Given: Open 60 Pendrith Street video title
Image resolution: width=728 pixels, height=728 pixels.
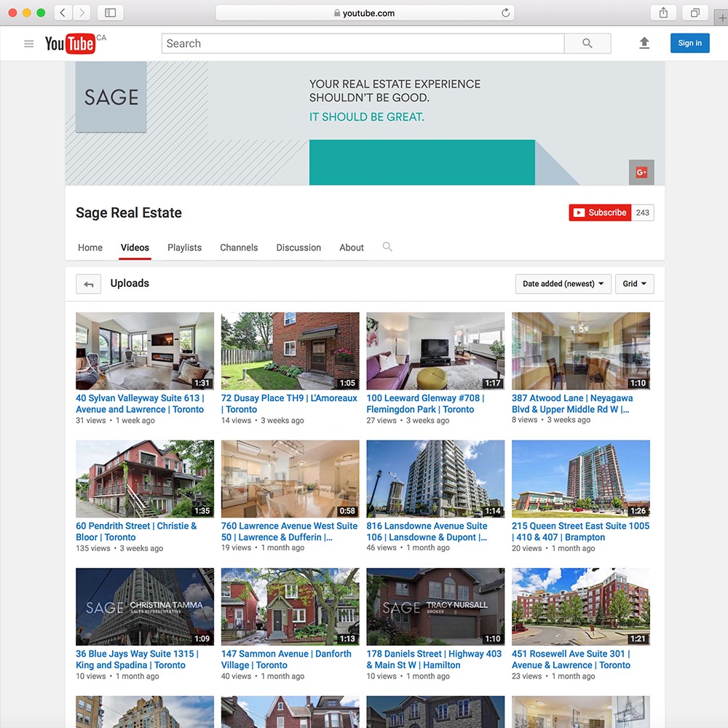Looking at the screenshot, I should click(x=136, y=531).
